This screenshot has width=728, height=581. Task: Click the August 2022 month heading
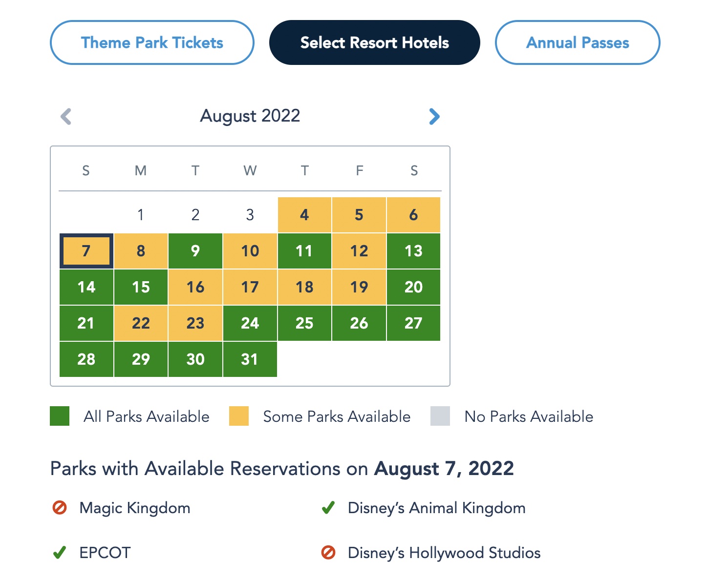(x=250, y=116)
